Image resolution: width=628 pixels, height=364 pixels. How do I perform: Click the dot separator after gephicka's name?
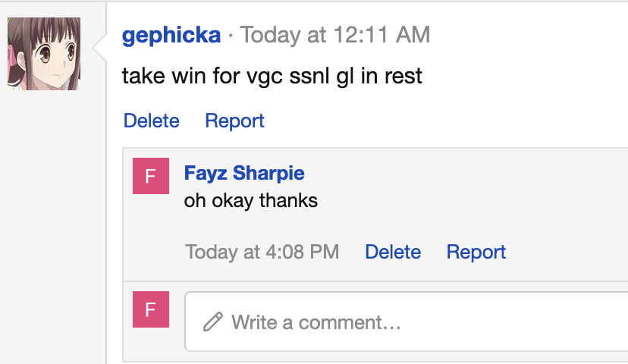coord(231,35)
